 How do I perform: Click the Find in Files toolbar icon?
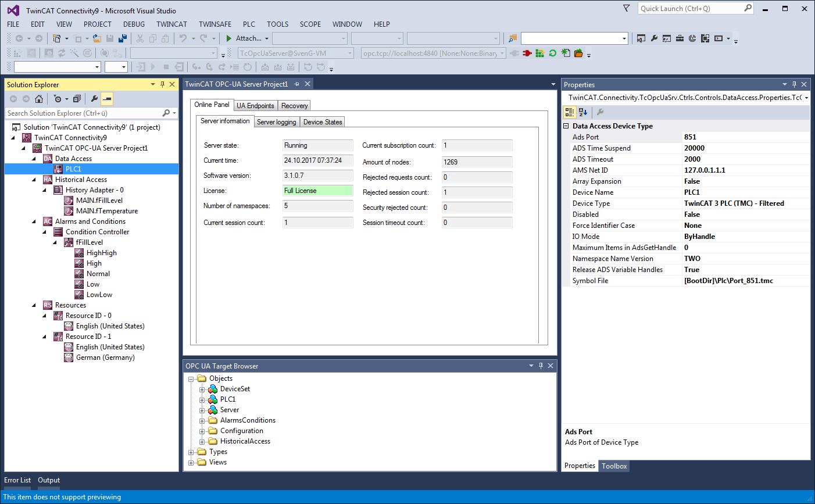coord(513,38)
